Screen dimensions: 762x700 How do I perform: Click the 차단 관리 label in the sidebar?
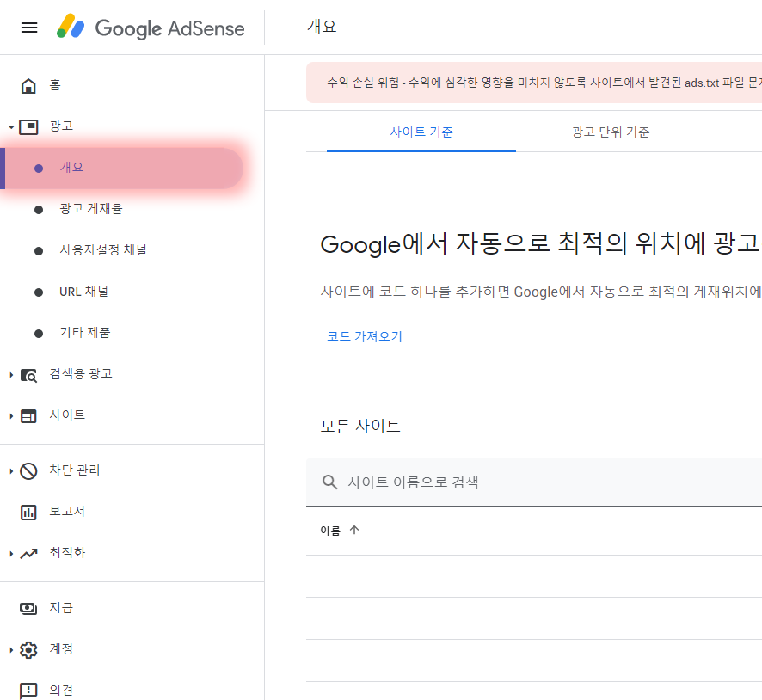[74, 470]
